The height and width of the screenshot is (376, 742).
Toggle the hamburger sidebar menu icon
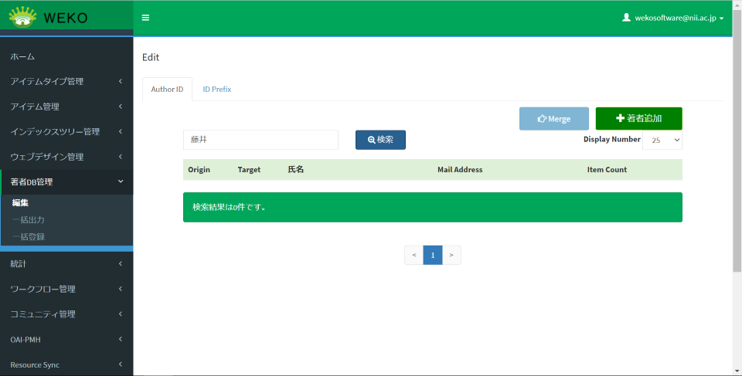145,17
